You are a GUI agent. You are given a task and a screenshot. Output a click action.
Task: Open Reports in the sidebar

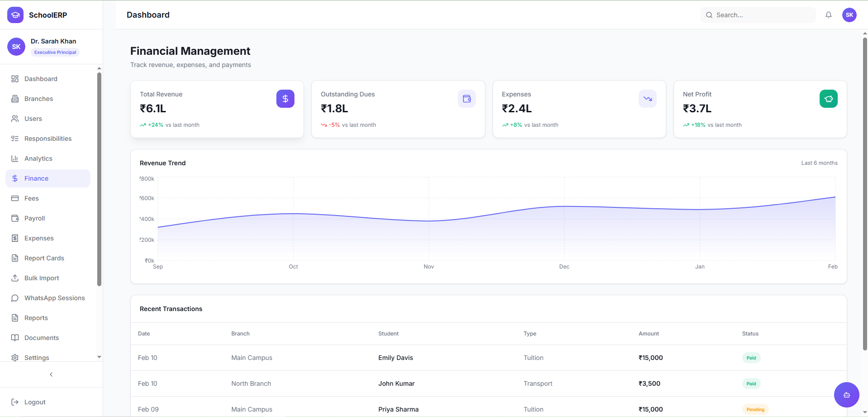click(48, 318)
